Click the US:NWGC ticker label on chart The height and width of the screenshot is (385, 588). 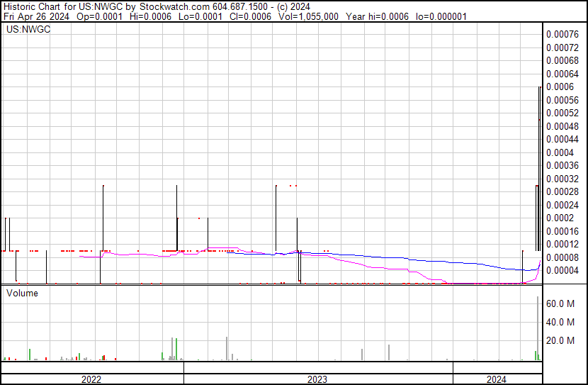click(26, 30)
